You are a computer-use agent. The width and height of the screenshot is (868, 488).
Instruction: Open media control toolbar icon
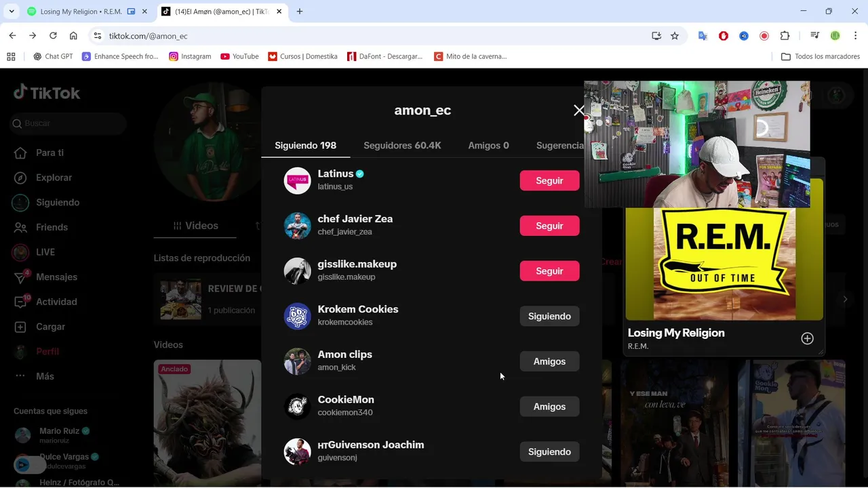pos(815,36)
